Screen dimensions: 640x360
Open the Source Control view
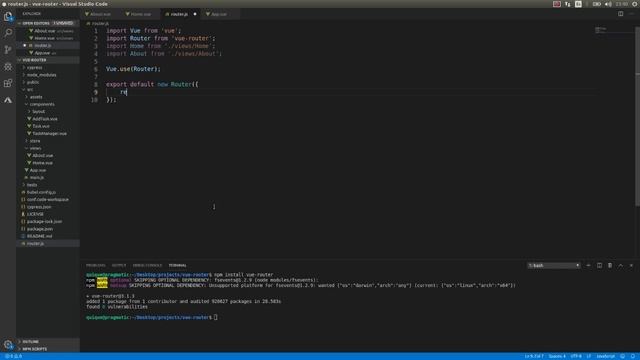click(8, 50)
